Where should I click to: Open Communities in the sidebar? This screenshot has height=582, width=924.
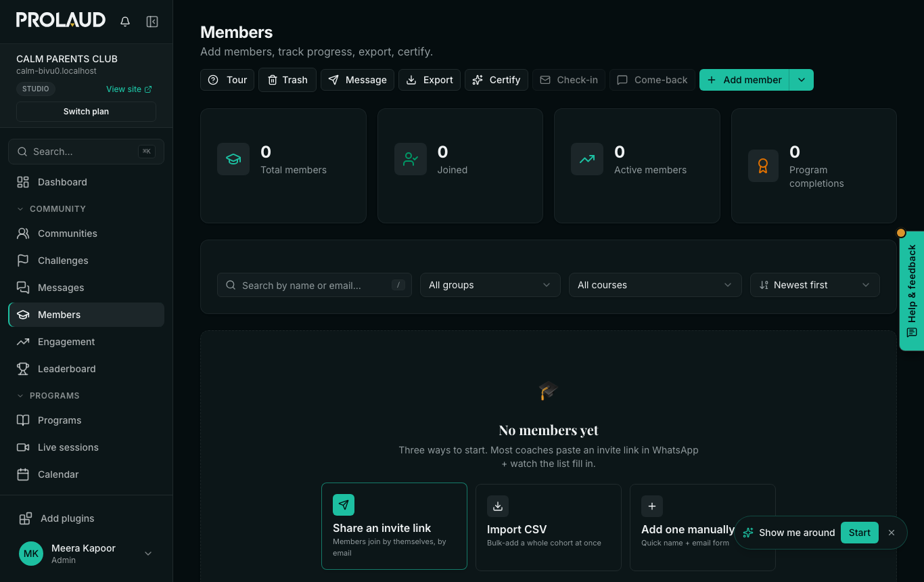tap(86, 233)
